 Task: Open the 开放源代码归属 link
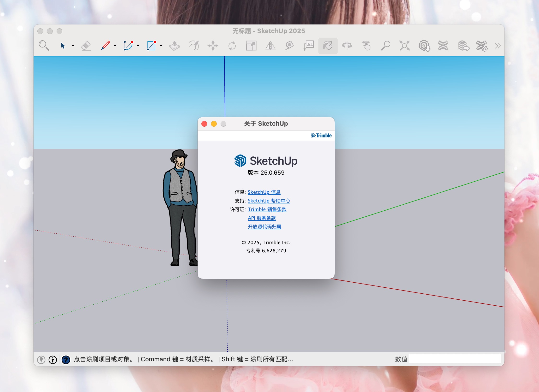click(264, 227)
